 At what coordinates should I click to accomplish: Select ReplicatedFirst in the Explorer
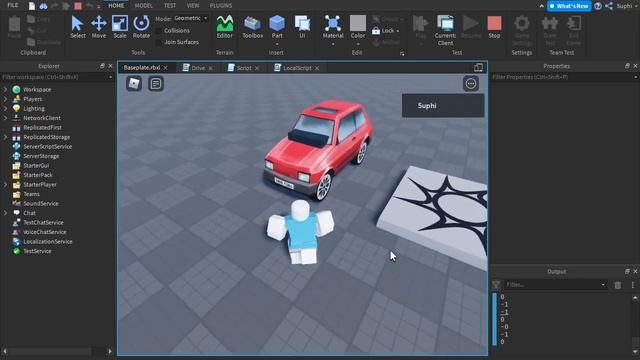click(x=42, y=127)
